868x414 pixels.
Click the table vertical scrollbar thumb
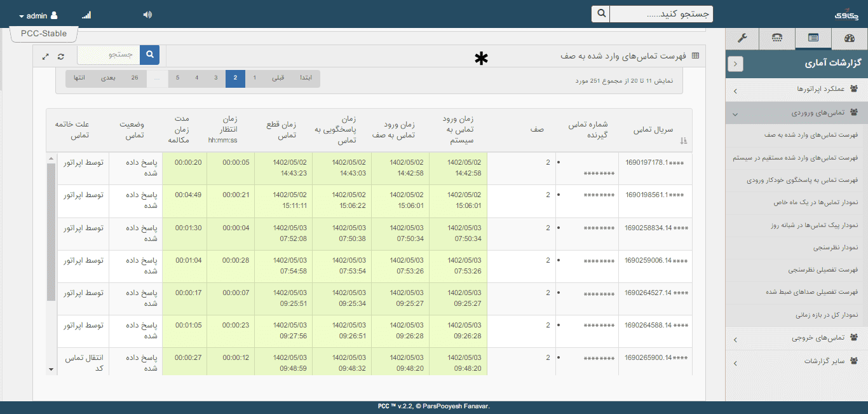coord(51,231)
